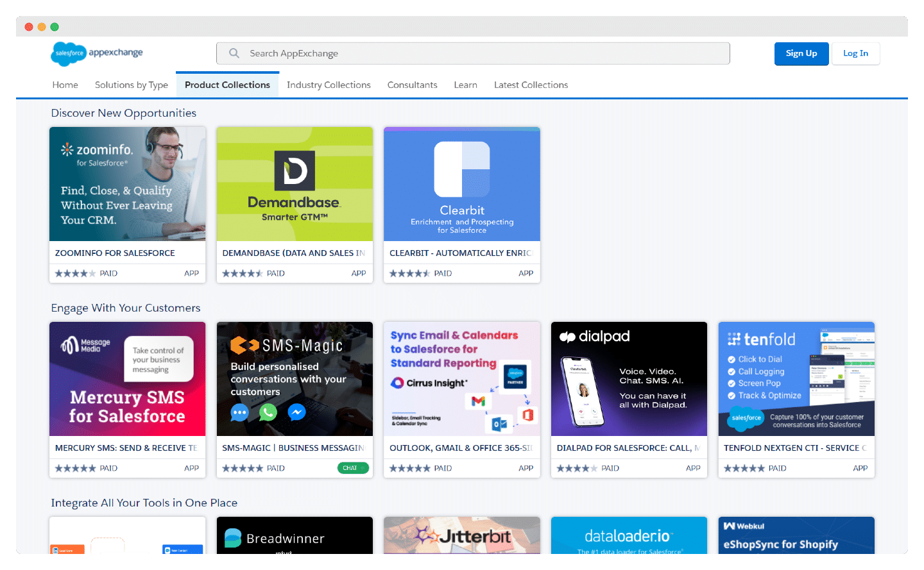This screenshot has height=570, width=924.
Task: Click PAID label on ZoomInfo card
Action: pos(108,273)
